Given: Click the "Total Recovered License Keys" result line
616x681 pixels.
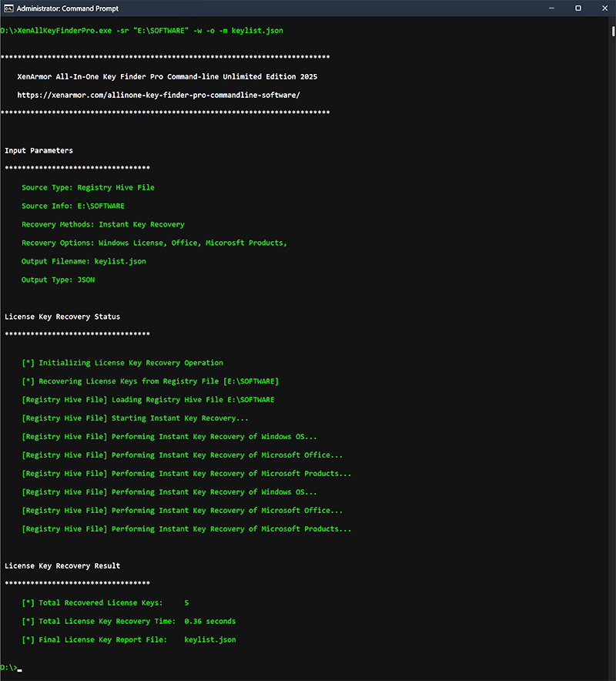Looking at the screenshot, I should [105, 602].
